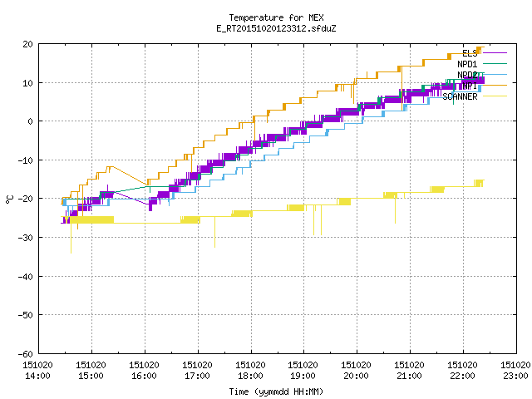Click the x-axis tick label 19:00
The width and height of the screenshot is (532, 399).
(x=303, y=376)
